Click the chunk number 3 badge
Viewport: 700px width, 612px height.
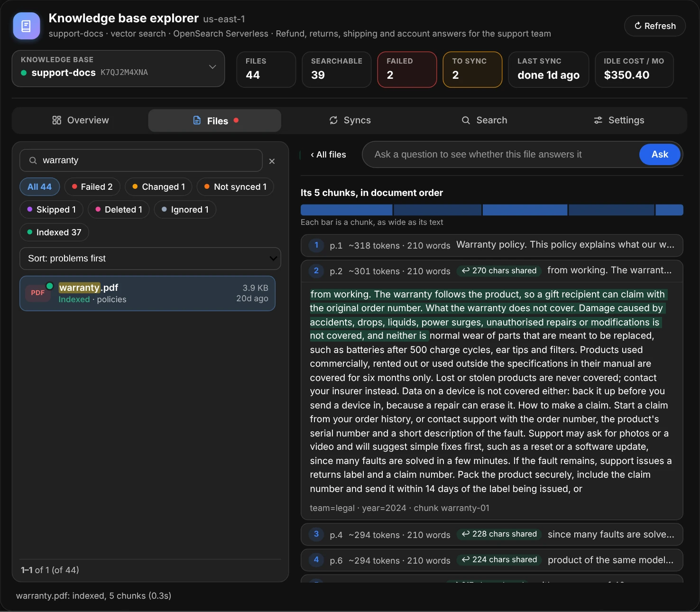click(x=316, y=534)
